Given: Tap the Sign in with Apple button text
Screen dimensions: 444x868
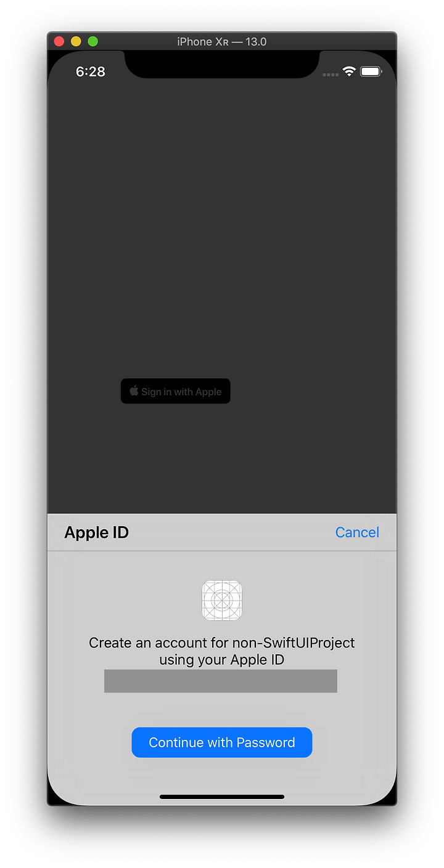Looking at the screenshot, I should 181,392.
